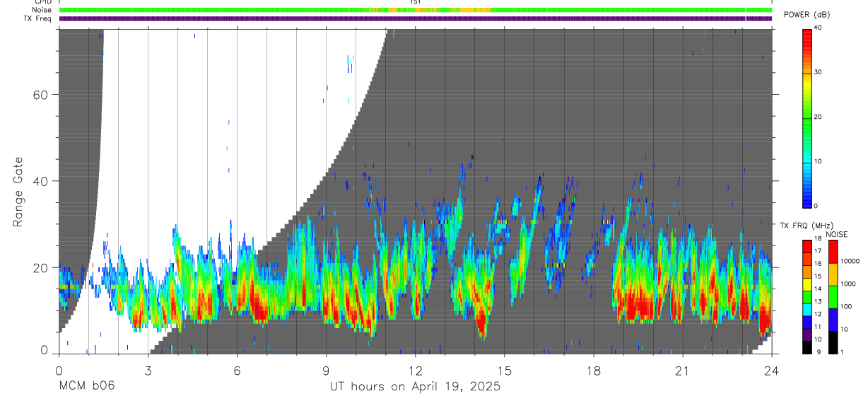
Task: Click the TX Freq row label
Action: click(x=38, y=18)
